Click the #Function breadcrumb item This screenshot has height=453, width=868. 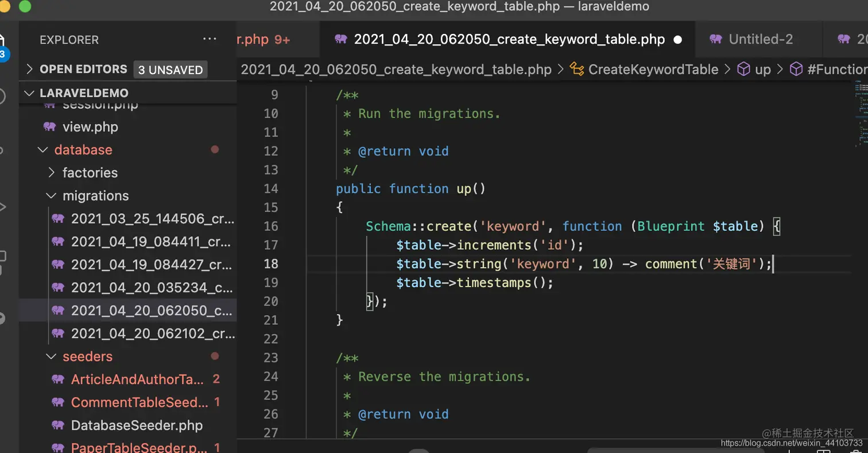click(837, 69)
